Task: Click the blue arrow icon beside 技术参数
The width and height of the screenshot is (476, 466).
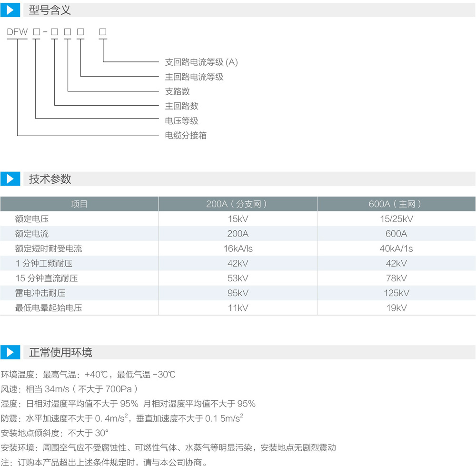Action: (10, 179)
